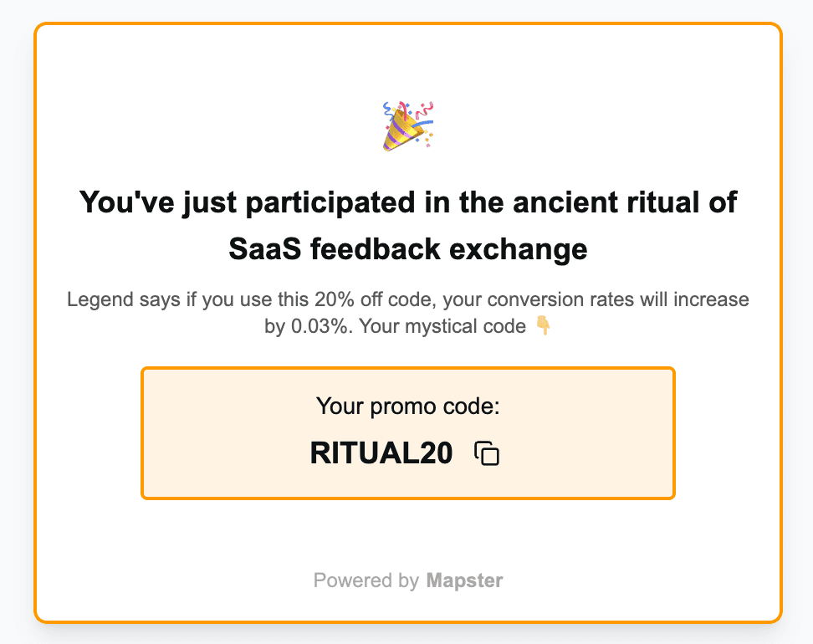Screen dimensions: 813x644
Task: Click the copy-to-clipboard button's front square
Action: (x=489, y=456)
